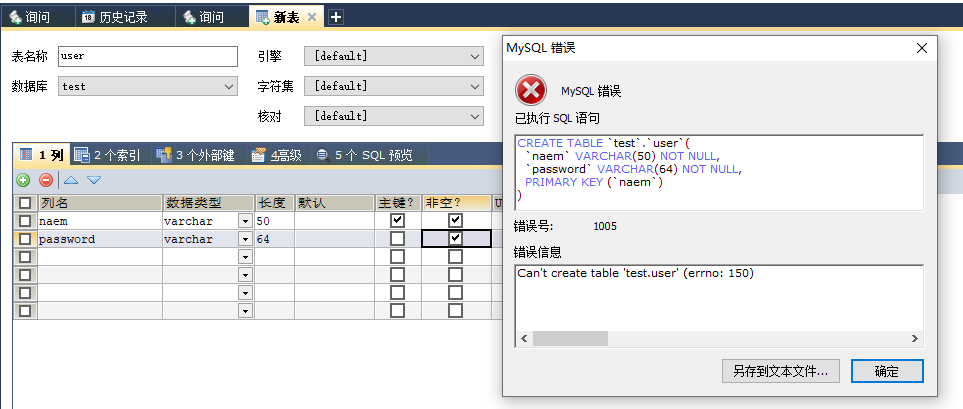Open the 引擎 engine dropdown

click(475, 57)
